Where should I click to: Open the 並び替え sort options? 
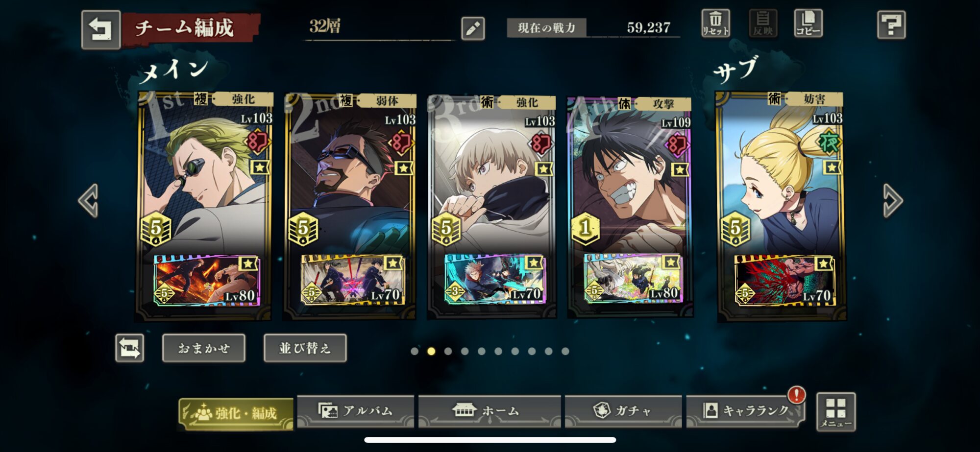click(305, 348)
